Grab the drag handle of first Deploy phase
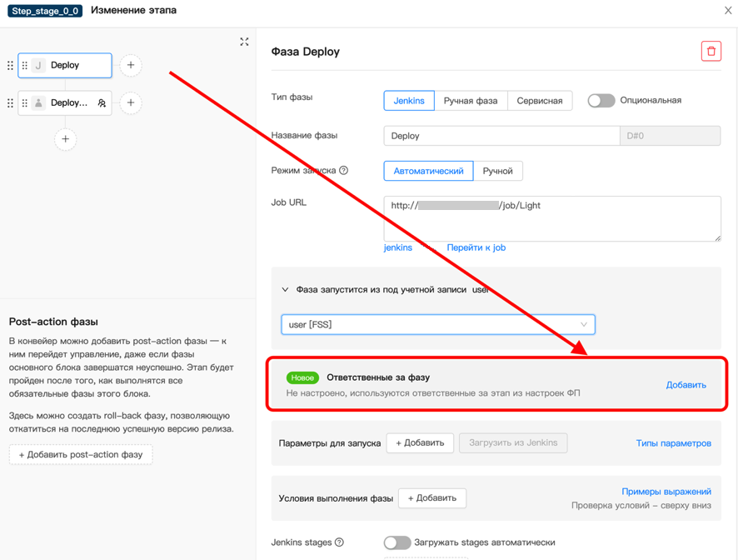 24,65
